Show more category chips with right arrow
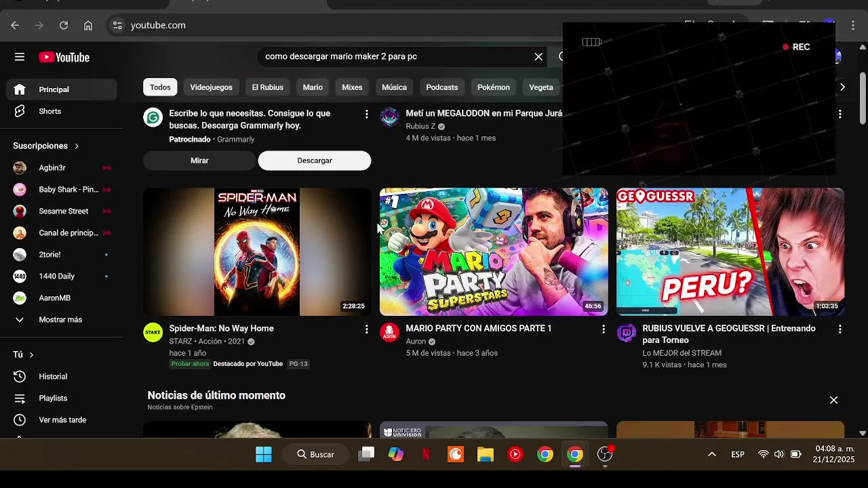Screen dimensions: 868x488 [x=842, y=87]
